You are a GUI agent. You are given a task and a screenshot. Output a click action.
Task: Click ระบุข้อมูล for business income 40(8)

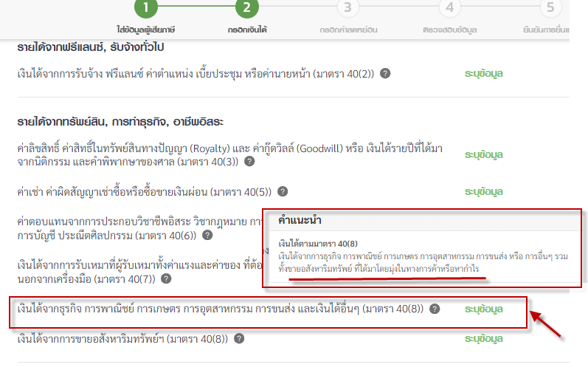click(x=483, y=309)
